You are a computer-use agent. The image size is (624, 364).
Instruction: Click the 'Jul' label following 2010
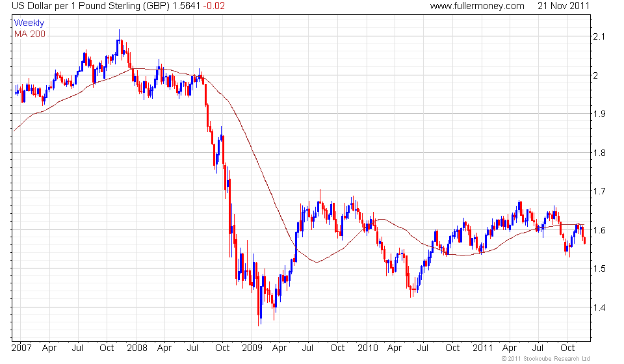tap(422, 348)
